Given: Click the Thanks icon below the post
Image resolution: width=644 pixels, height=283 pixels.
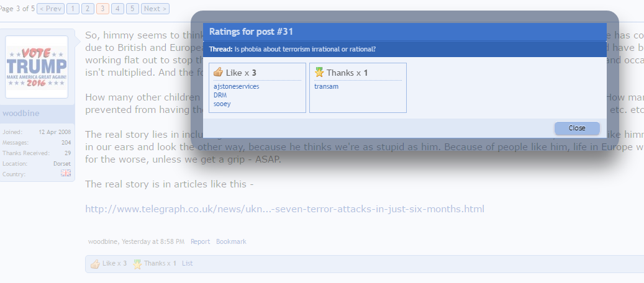Looking at the screenshot, I should pos(137,264).
